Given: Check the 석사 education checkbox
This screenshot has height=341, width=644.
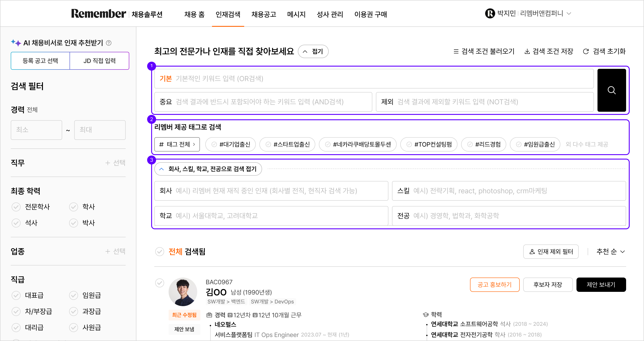Looking at the screenshot, I should point(16,223).
